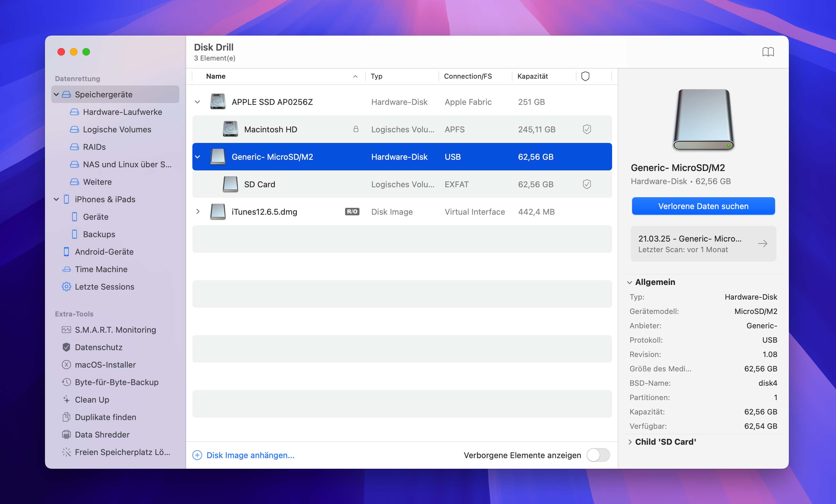Viewport: 836px width, 504px height.
Task: Select the Macintosh HD volume row
Action: click(x=402, y=129)
